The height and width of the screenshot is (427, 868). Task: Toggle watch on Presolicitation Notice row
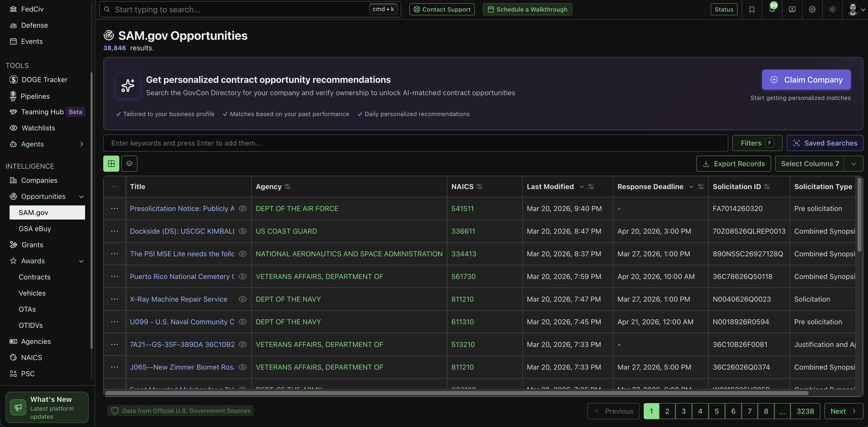click(x=243, y=209)
